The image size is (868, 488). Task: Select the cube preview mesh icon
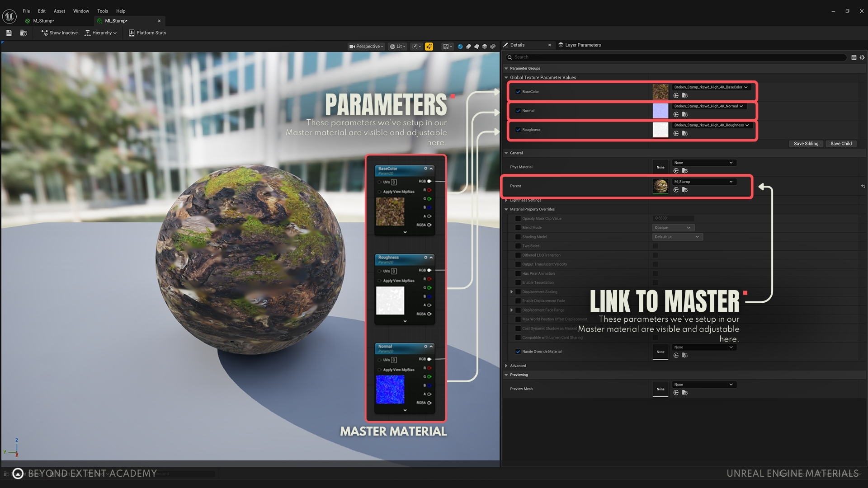[x=485, y=47]
